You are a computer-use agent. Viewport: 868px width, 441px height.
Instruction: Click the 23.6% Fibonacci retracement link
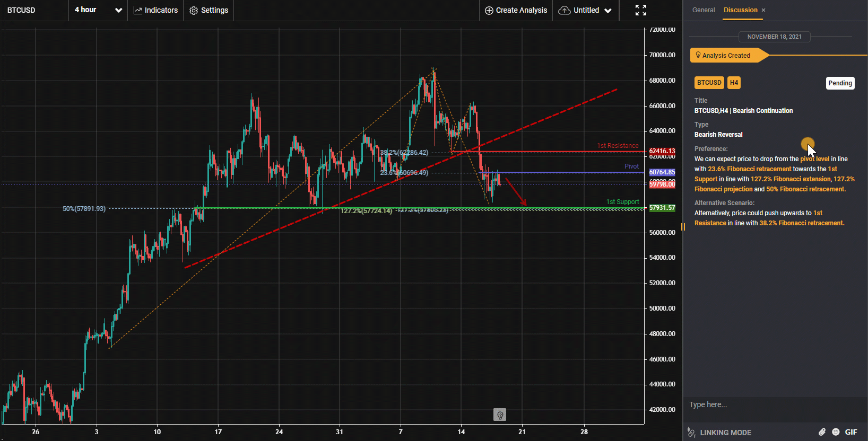pos(749,169)
